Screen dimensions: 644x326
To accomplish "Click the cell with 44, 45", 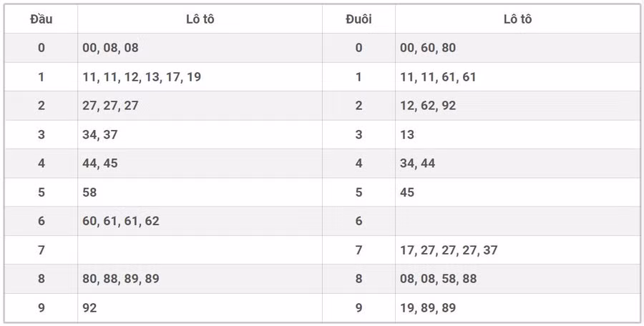I will point(100,163).
